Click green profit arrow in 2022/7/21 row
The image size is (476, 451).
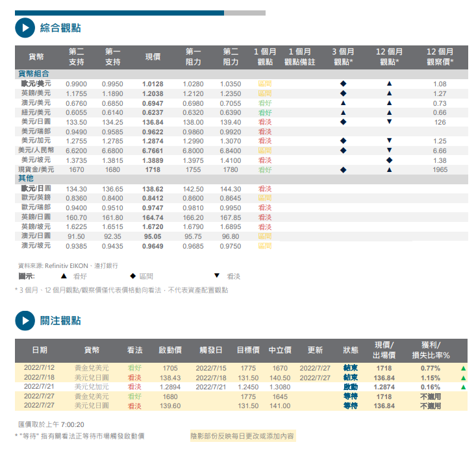463,387
